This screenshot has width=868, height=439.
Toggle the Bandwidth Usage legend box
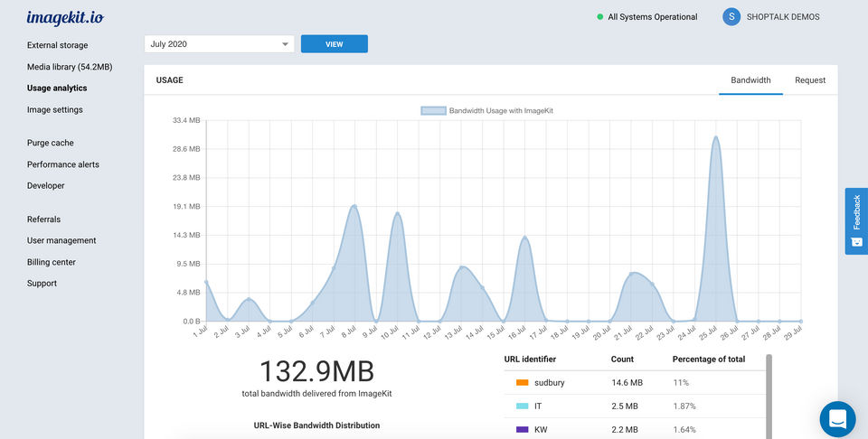click(433, 111)
